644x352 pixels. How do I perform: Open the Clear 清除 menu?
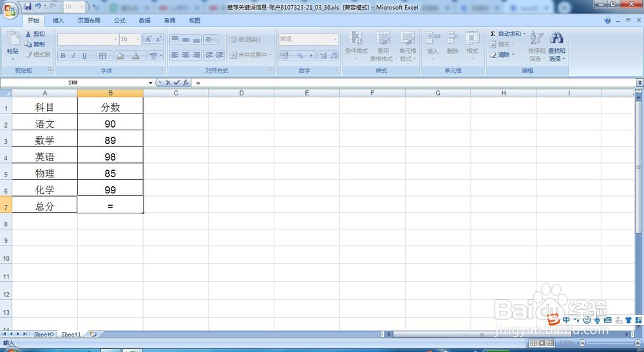(x=502, y=55)
